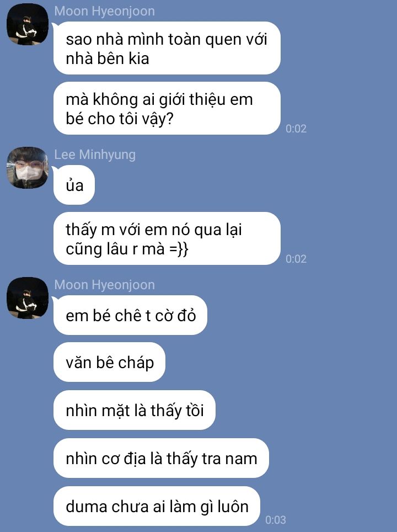Click the top Moon Hyeonjoon sender name

[x=104, y=11]
